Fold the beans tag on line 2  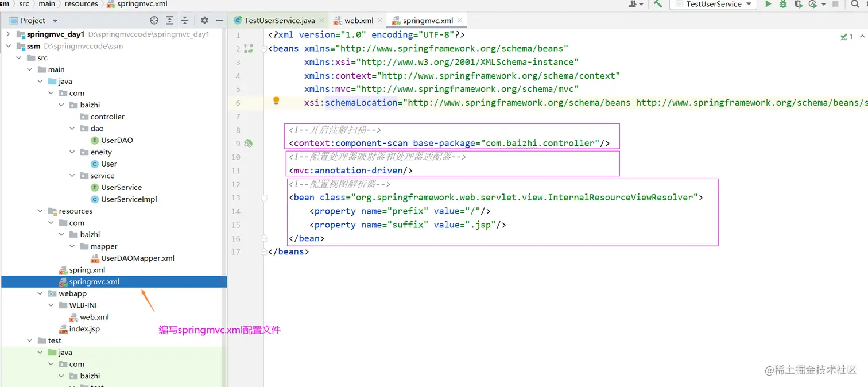(264, 49)
